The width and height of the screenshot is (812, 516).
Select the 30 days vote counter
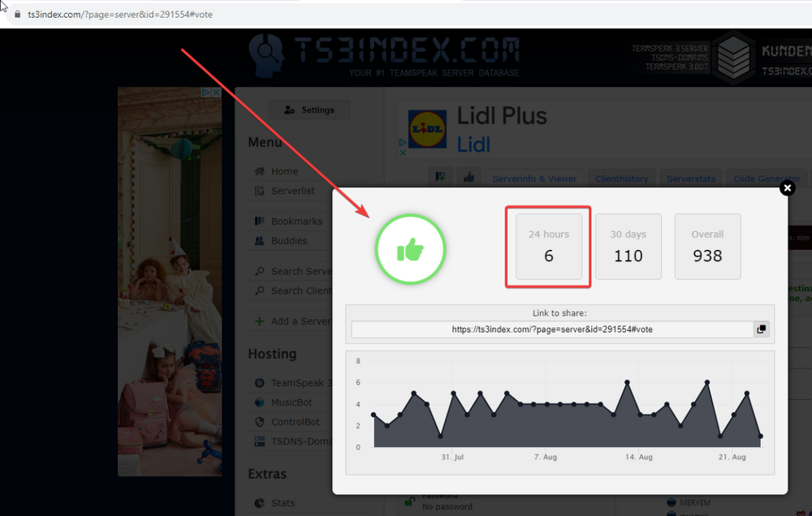click(x=628, y=247)
